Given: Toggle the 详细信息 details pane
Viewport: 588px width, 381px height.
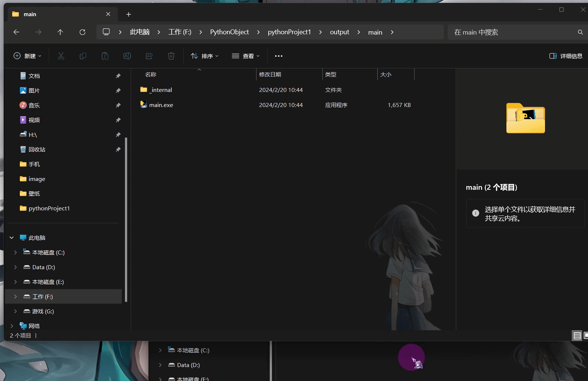Looking at the screenshot, I should click(566, 56).
